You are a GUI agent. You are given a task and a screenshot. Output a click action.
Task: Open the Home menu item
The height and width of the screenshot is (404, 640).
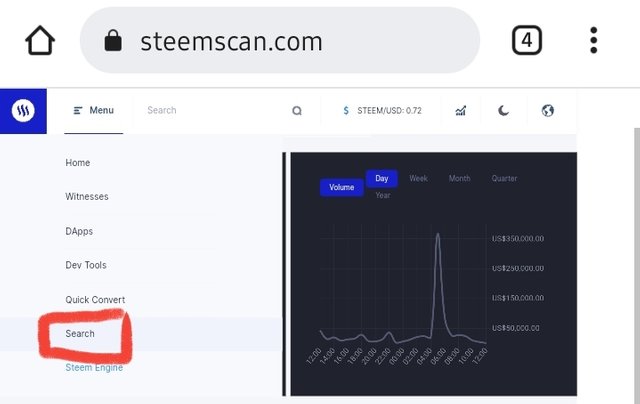tap(78, 163)
